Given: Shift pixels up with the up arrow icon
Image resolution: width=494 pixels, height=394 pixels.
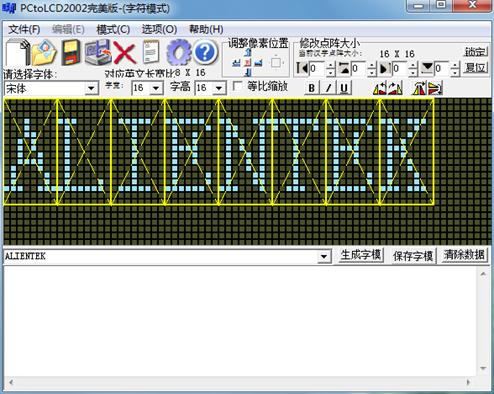Looking at the screenshot, I should tap(248, 52).
